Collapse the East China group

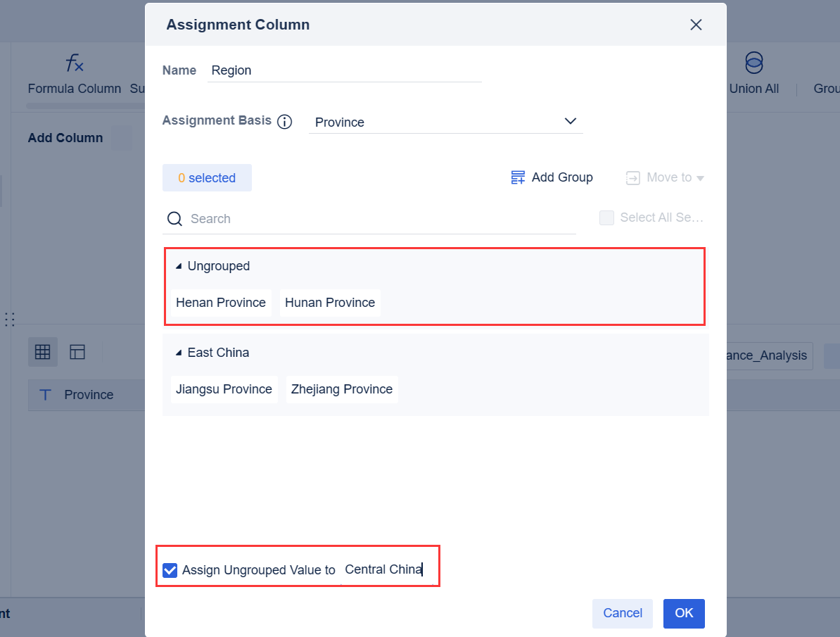coord(177,352)
